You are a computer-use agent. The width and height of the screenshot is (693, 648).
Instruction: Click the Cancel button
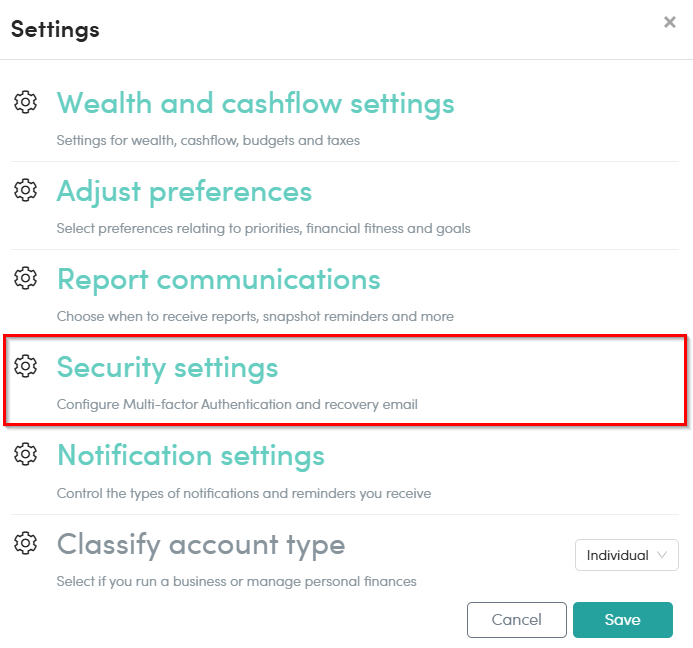(x=517, y=620)
